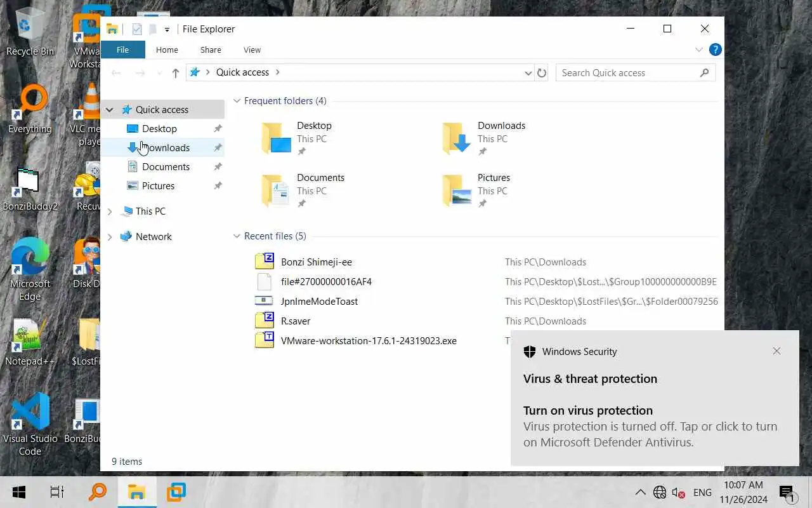This screenshot has height=508, width=812.
Task: Click the Properties quick access toolbar icon
Action: pos(136,29)
